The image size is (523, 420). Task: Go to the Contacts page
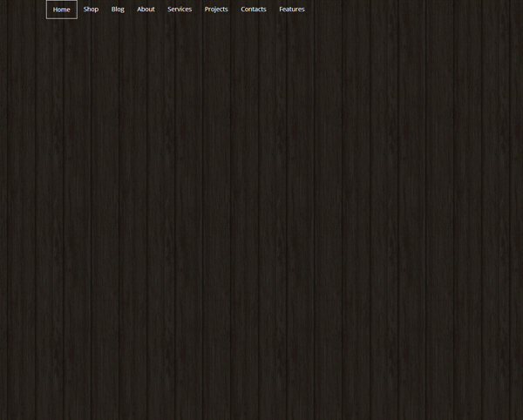coord(254,10)
